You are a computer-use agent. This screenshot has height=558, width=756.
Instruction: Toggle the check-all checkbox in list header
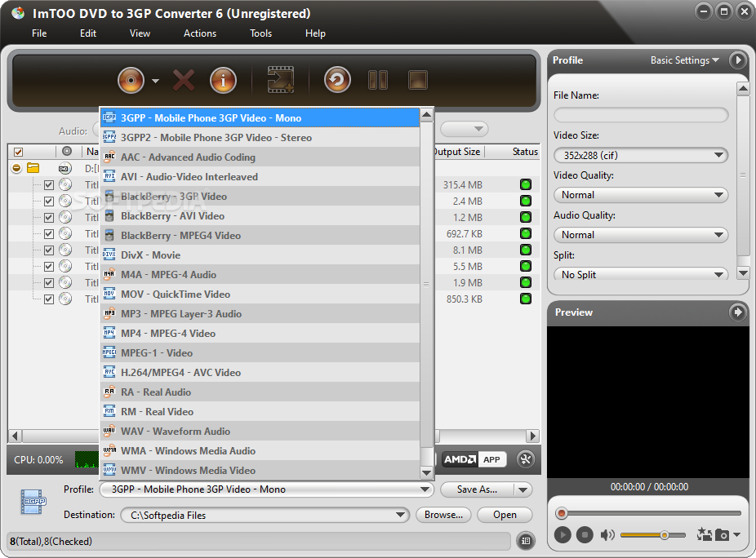18,153
